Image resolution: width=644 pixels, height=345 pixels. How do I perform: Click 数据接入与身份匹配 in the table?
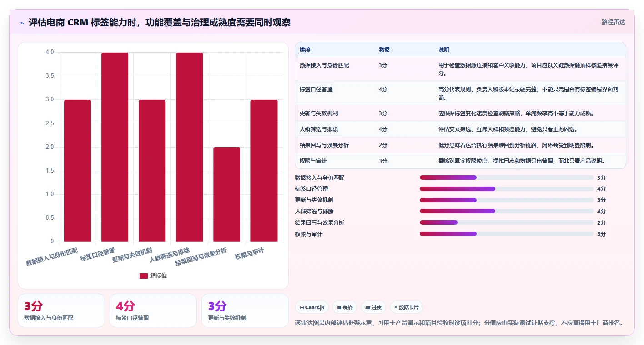click(x=324, y=65)
